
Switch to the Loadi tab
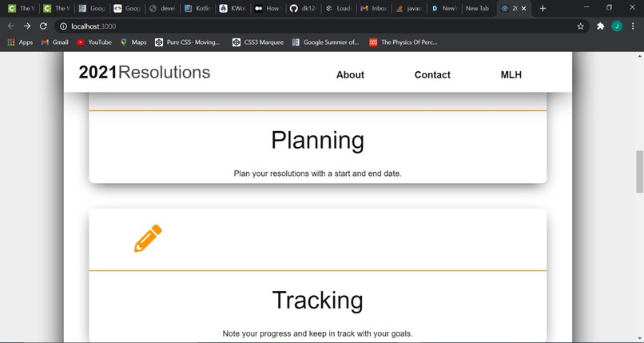pyautogui.click(x=339, y=8)
